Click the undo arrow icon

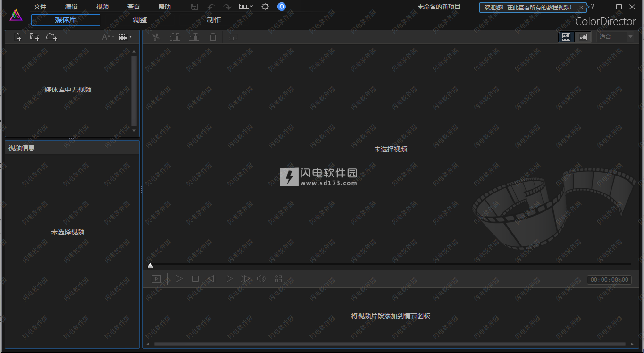click(211, 7)
